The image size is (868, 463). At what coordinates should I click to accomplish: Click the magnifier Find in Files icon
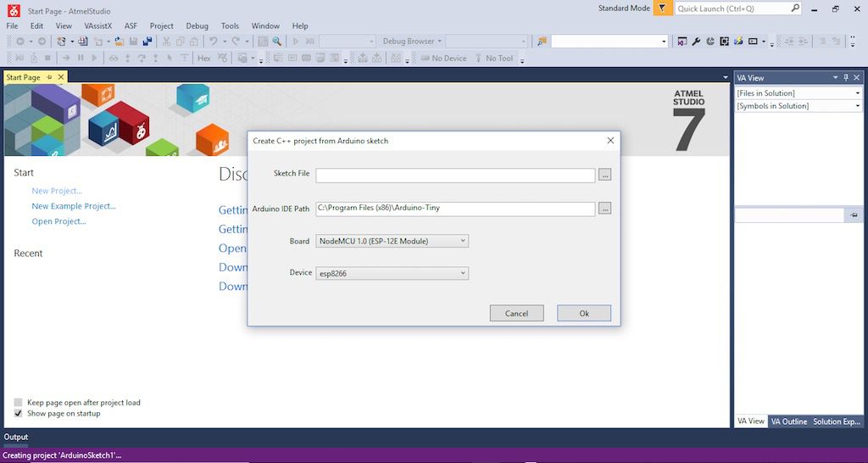[276, 42]
